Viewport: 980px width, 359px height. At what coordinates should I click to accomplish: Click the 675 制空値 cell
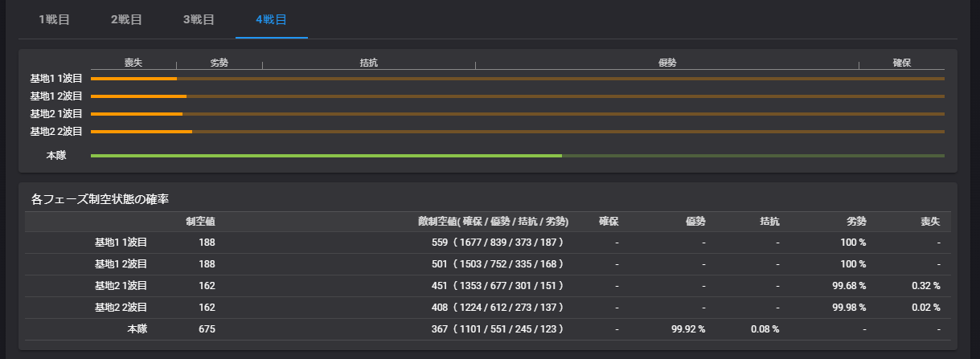click(206, 328)
